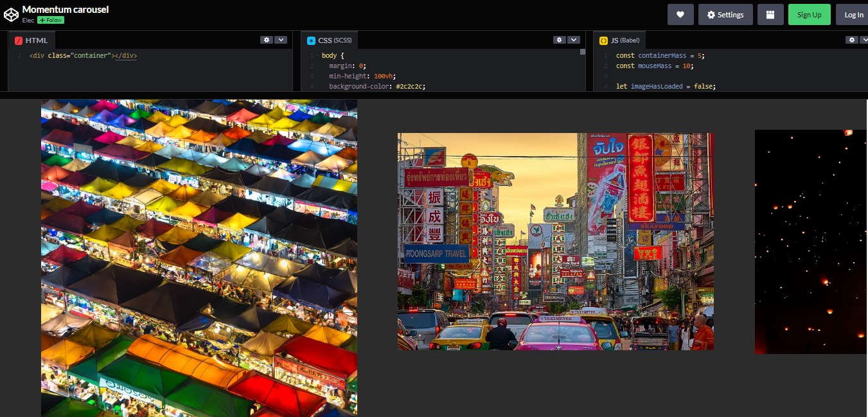Click the red HTML tab icon
This screenshot has width=868, height=417.
point(17,40)
